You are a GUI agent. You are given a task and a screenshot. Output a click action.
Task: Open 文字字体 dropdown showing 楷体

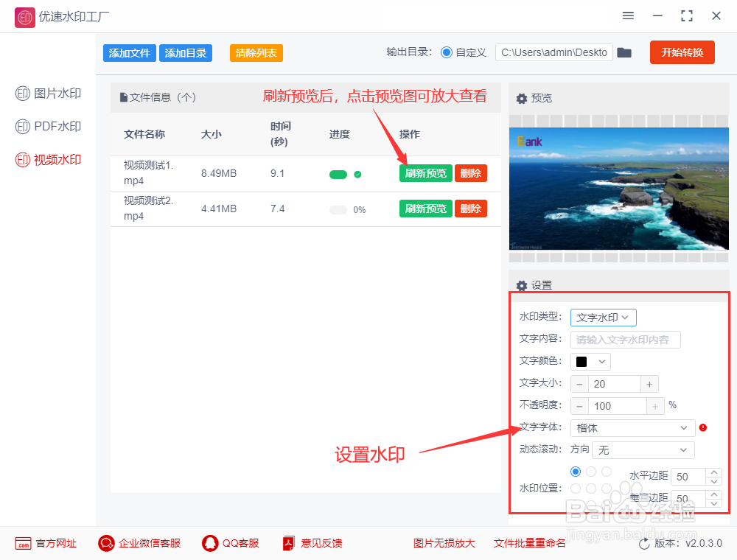(632, 428)
